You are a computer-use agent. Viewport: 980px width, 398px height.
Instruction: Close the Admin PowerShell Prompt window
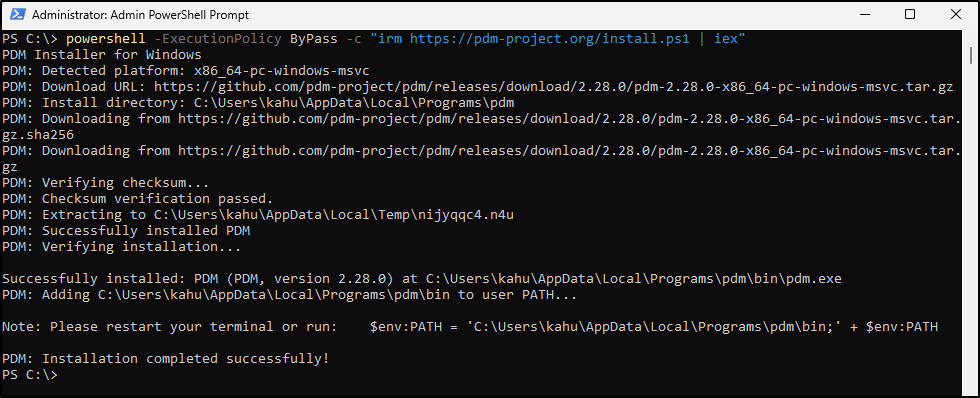(956, 14)
